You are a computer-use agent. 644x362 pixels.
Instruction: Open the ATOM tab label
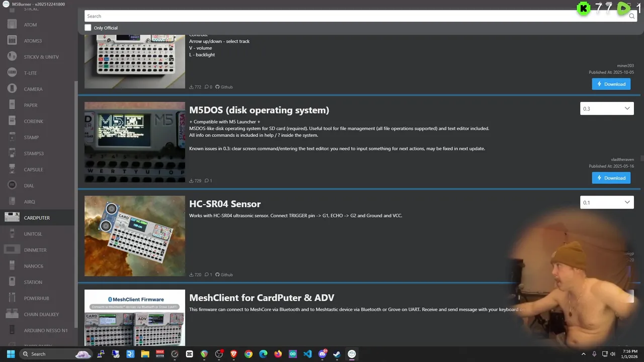pyautogui.click(x=30, y=25)
